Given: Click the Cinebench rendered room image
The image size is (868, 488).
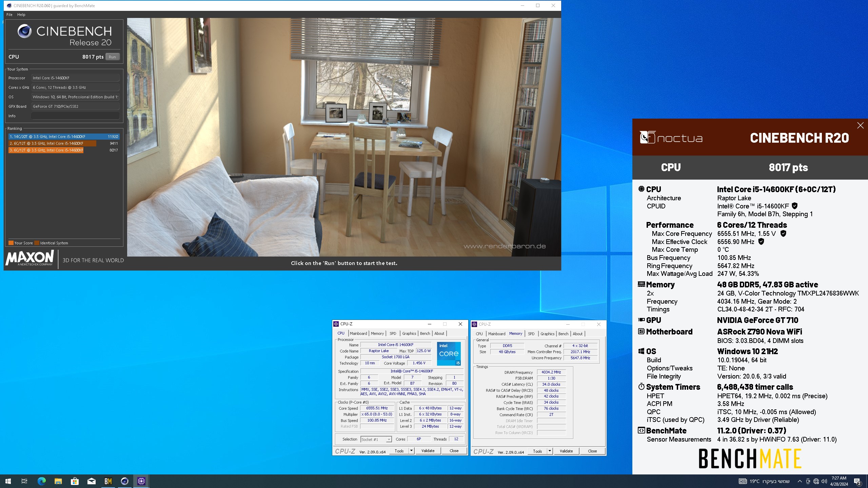Looking at the screenshot, I should pyautogui.click(x=344, y=137).
